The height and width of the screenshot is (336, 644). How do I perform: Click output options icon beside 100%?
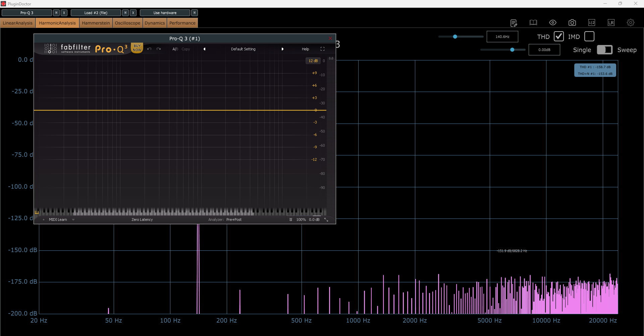point(291,220)
